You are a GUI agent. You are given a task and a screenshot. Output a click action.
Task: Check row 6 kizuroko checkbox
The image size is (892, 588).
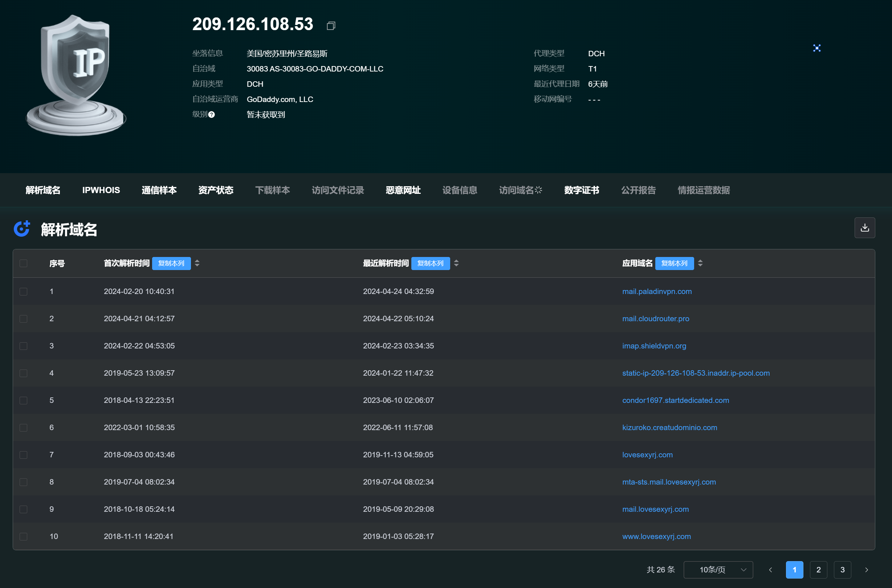pos(23,428)
